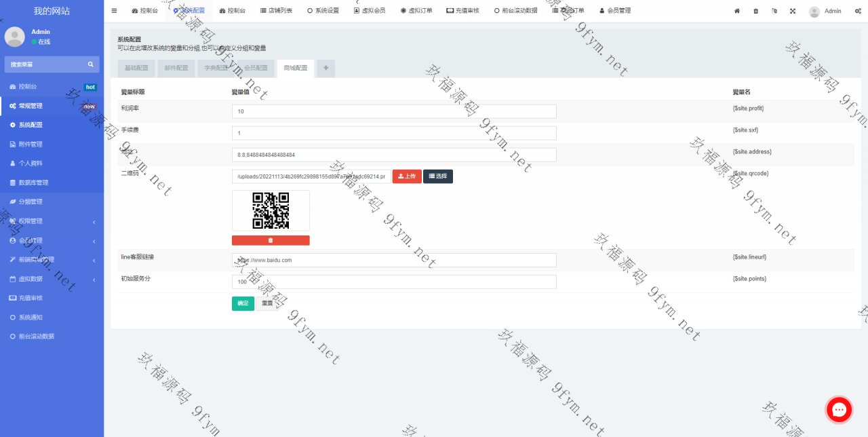This screenshot has width=868, height=437.
Task: Collapse the 常规管理 sidebar group
Action: pos(52,106)
